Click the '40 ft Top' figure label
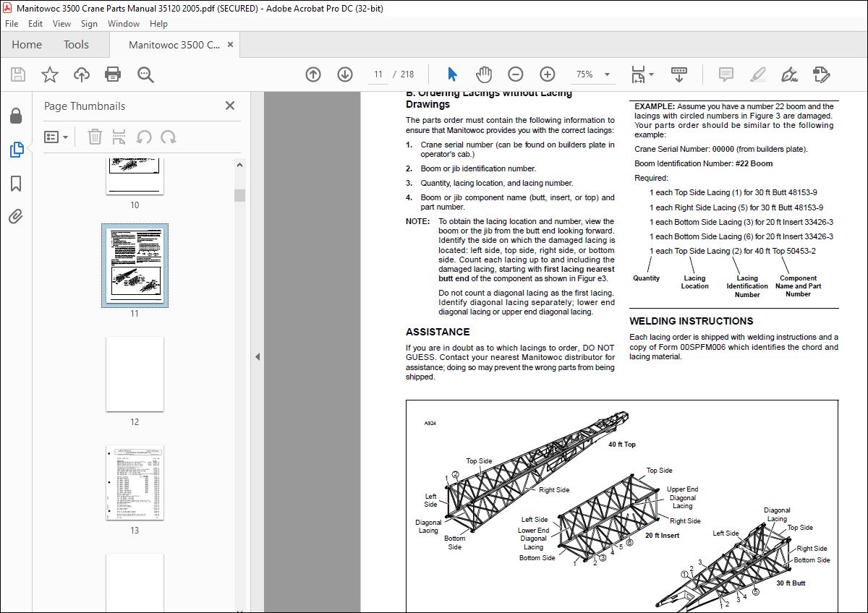 [622, 445]
